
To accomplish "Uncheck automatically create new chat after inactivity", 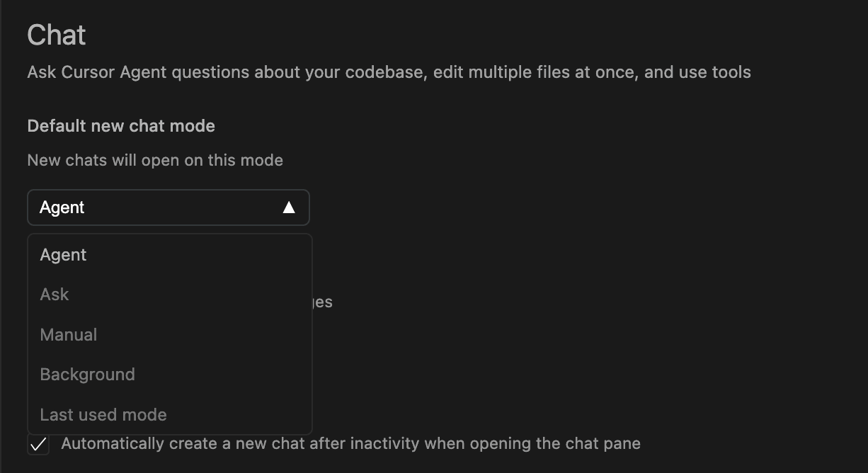I will (38, 445).
